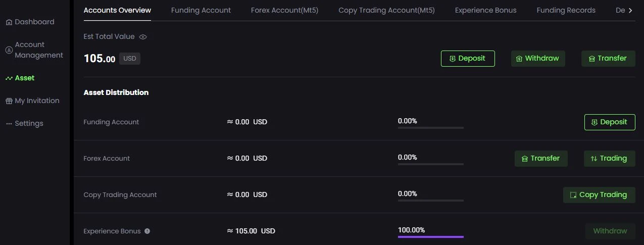Click Transfer in the Forex Account row
The width and height of the screenshot is (644, 245).
(x=541, y=159)
